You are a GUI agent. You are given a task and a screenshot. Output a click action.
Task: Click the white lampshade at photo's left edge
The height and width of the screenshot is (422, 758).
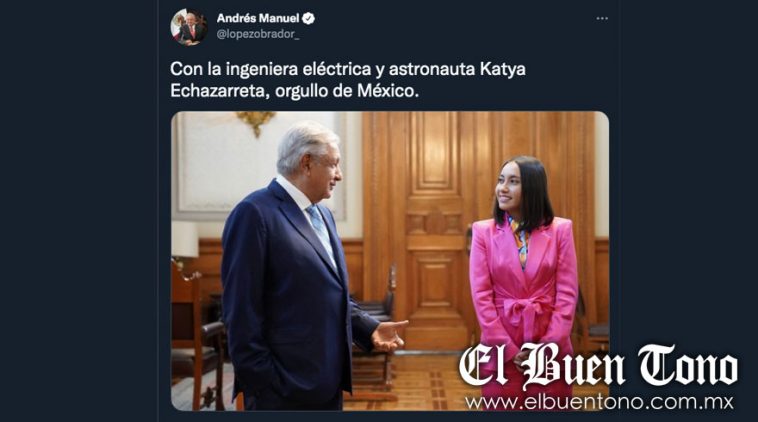point(185,239)
